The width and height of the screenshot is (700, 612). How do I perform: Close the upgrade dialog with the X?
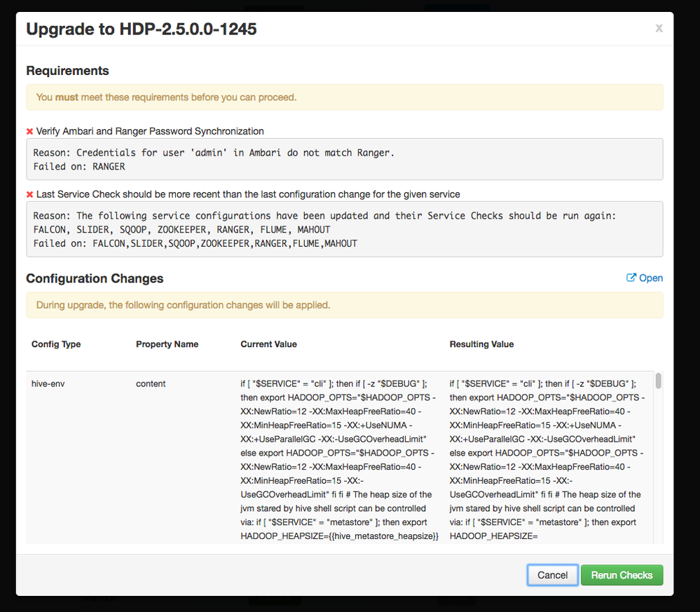pyautogui.click(x=659, y=28)
